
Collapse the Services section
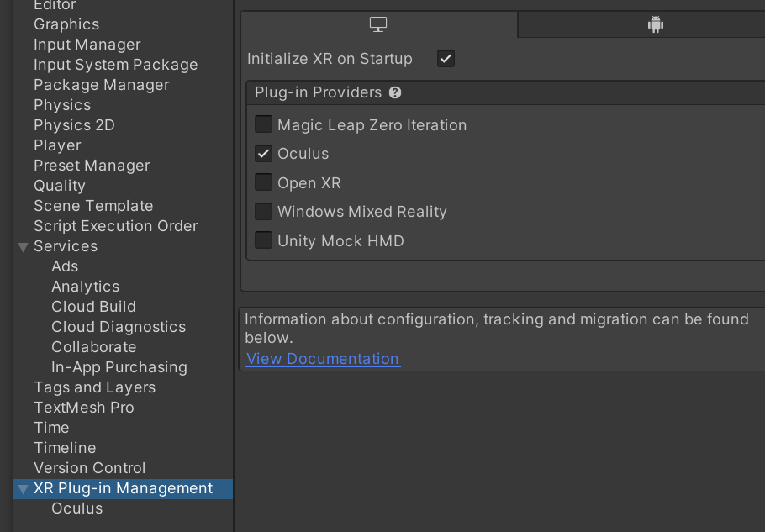pyautogui.click(x=22, y=245)
